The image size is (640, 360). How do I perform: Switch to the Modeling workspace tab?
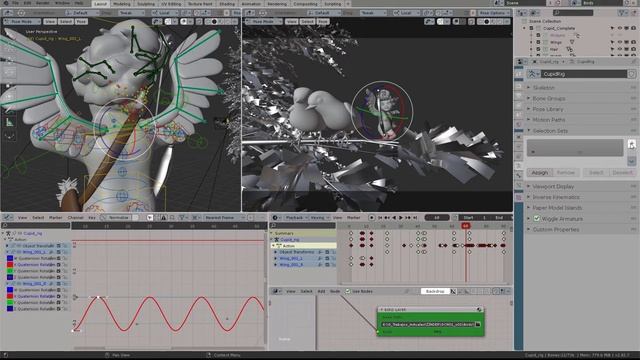click(121, 4)
